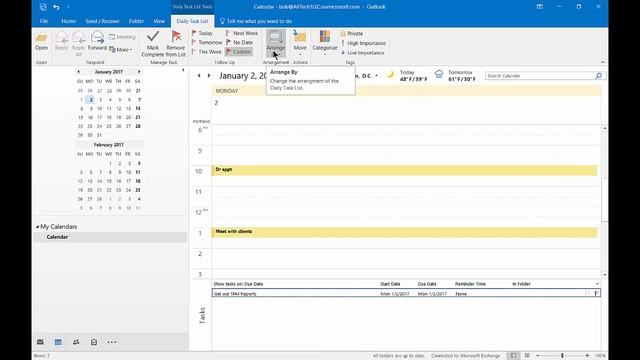The image size is (640, 360).
Task: Select the Daily Task List tab
Action: 192,21
